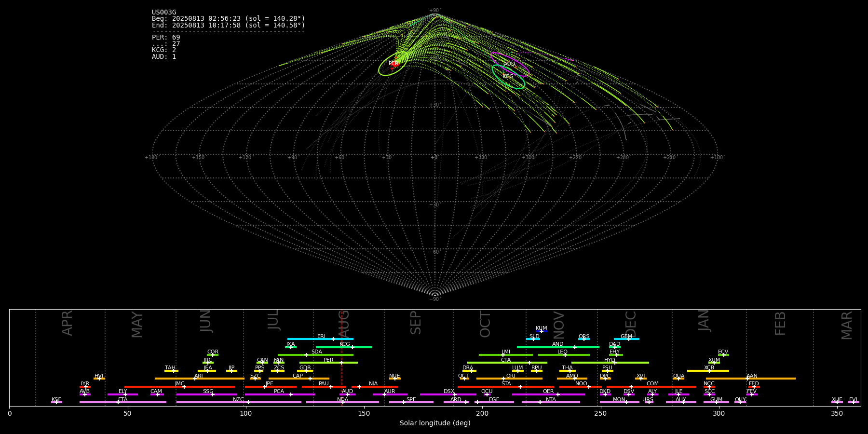Image resolution: width=868 pixels, height=434 pixels.
Task: Select the AUR shower bar on timeline
Action: click(390, 394)
